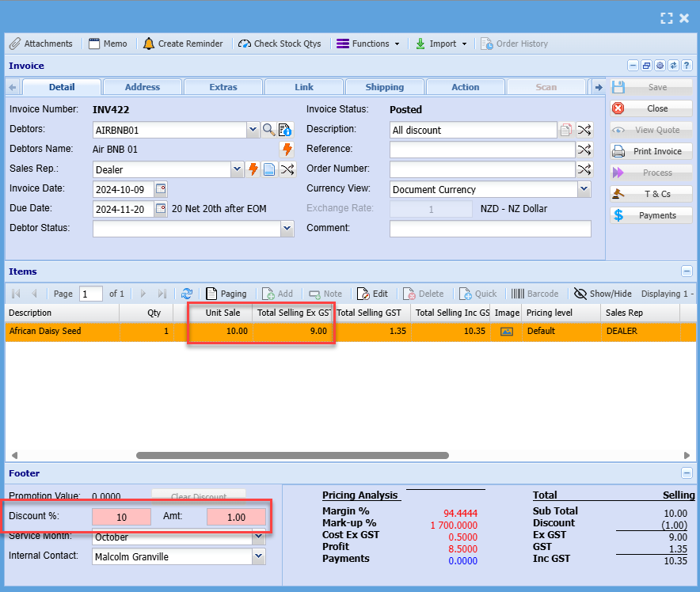This screenshot has height=592, width=700.
Task: Click the Print Invoice button
Action: point(650,151)
